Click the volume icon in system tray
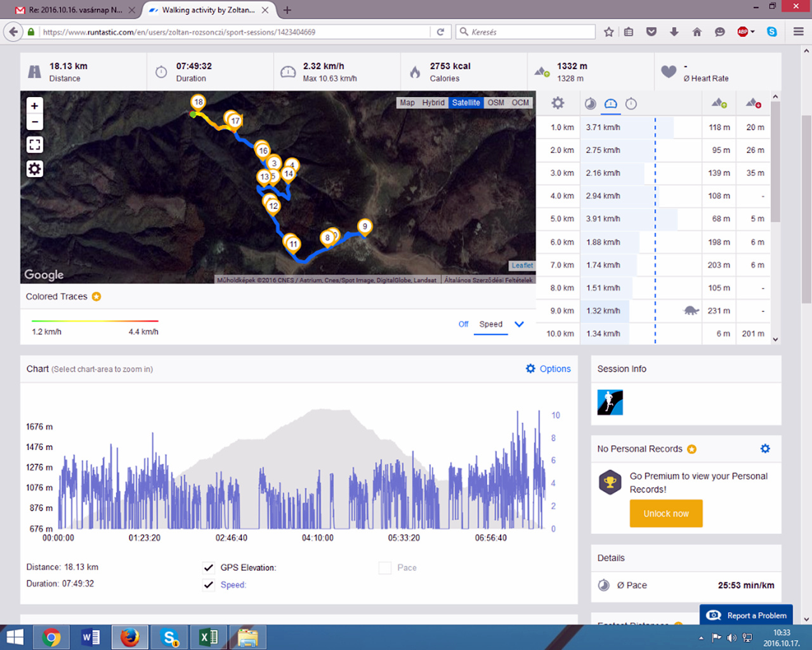812x650 pixels. coord(731,637)
